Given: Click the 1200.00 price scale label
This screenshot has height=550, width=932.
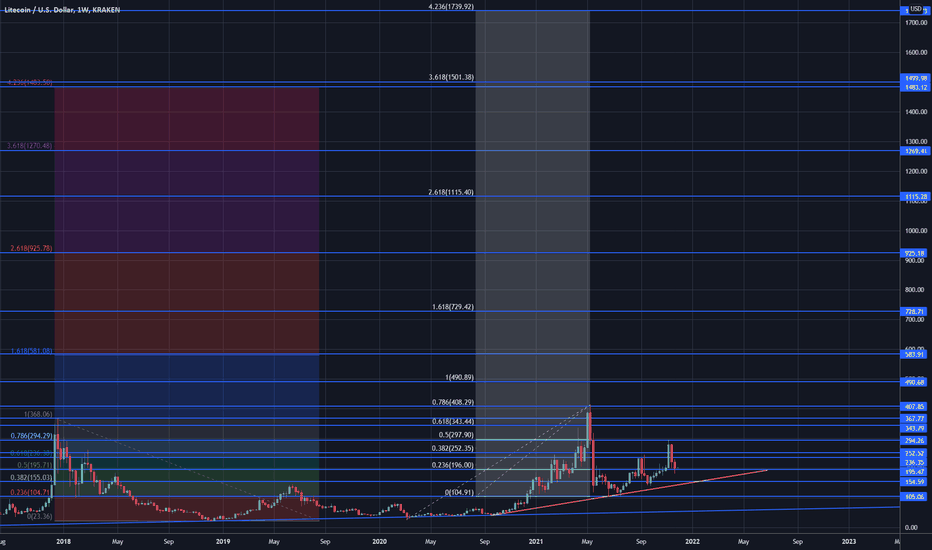Looking at the screenshot, I should click(x=916, y=171).
